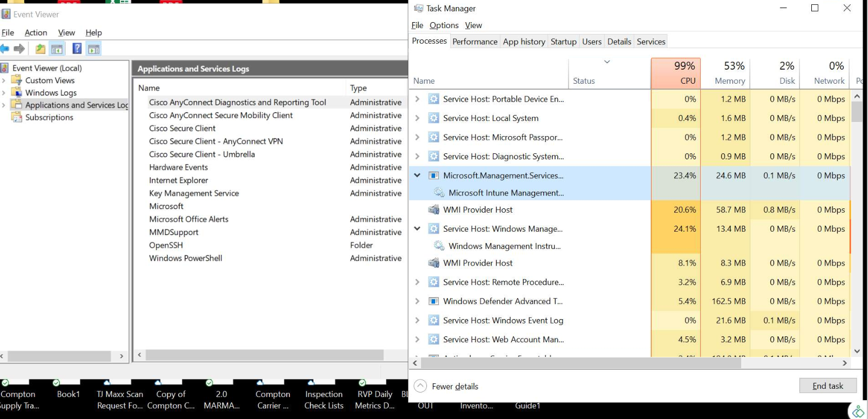Click the Windows Logs icon in tree

point(17,92)
